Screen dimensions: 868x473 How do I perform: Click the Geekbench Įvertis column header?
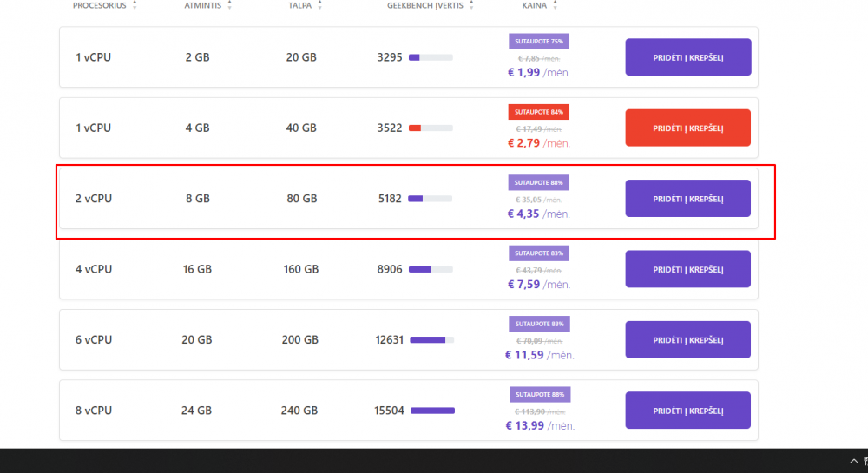click(x=425, y=5)
